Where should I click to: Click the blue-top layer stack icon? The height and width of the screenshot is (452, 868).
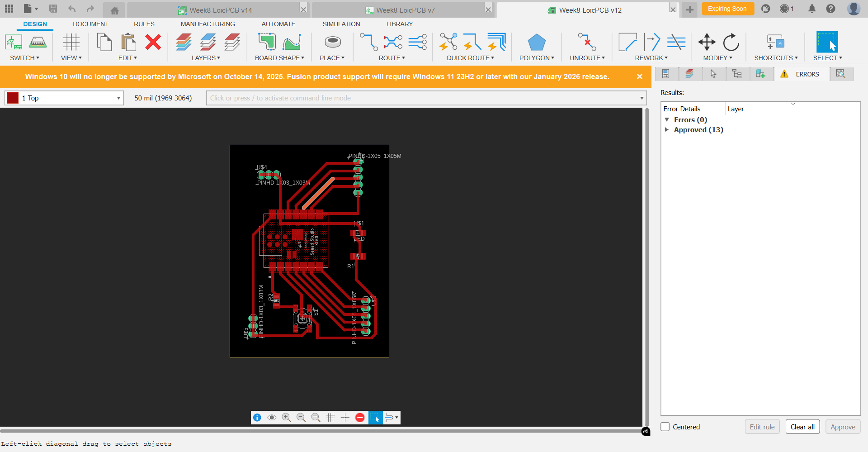[x=208, y=43]
